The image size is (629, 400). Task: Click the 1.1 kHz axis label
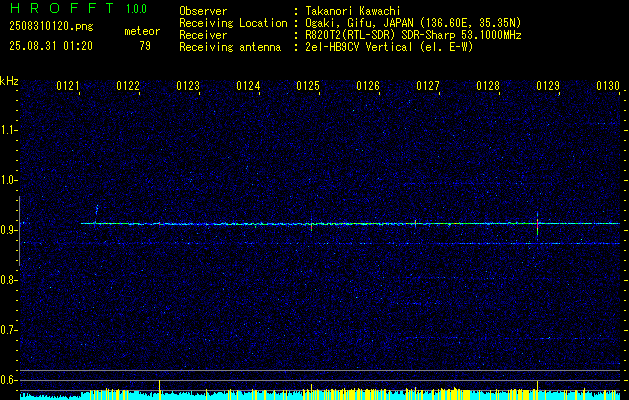tap(8, 130)
